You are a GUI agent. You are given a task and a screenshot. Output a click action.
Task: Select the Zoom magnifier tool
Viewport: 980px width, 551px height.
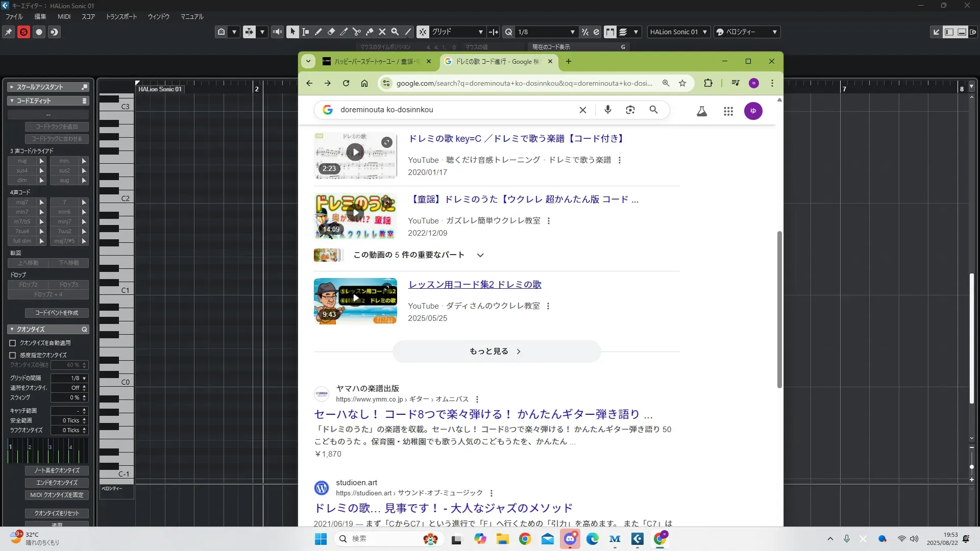tap(395, 32)
